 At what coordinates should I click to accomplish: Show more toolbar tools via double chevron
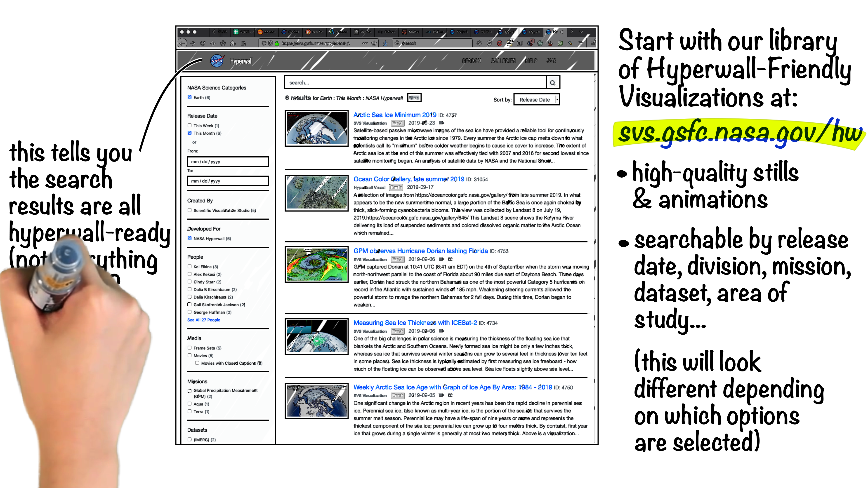coord(580,43)
